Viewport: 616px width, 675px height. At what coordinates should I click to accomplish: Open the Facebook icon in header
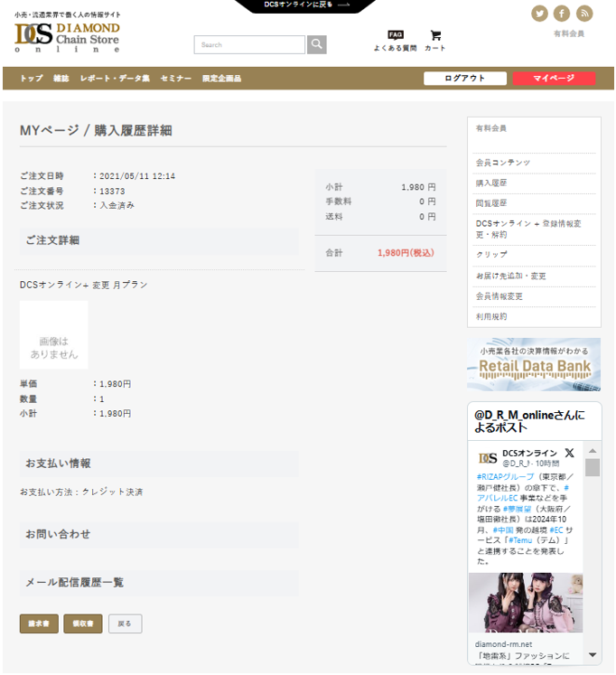click(x=562, y=13)
